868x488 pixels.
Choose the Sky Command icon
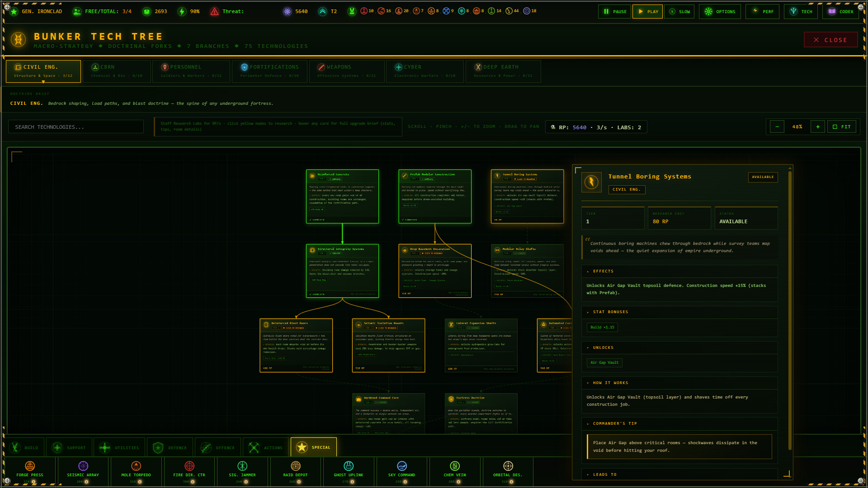click(x=402, y=466)
